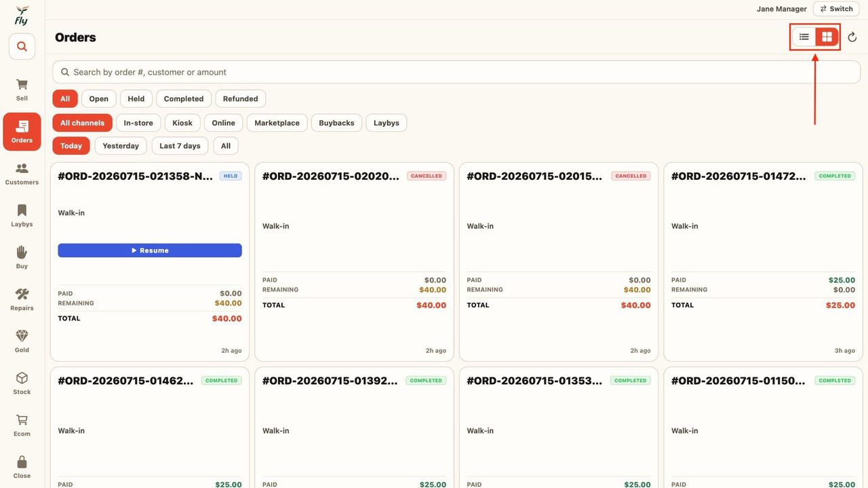Filter by Kiosk channel
This screenshot has width=868, height=488.
[182, 123]
